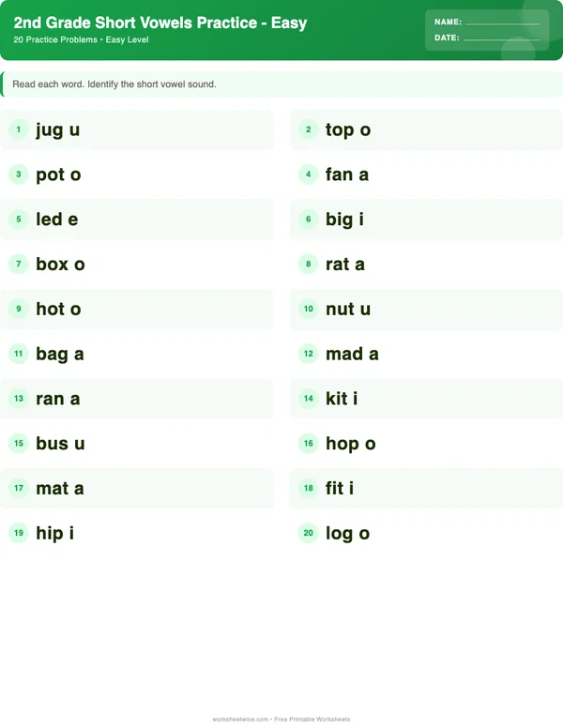Select the "led e" problem row
563x728 pixels.
pos(136,220)
